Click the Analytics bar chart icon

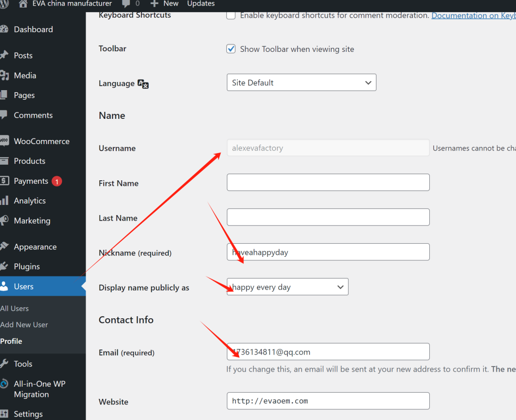tap(4, 200)
